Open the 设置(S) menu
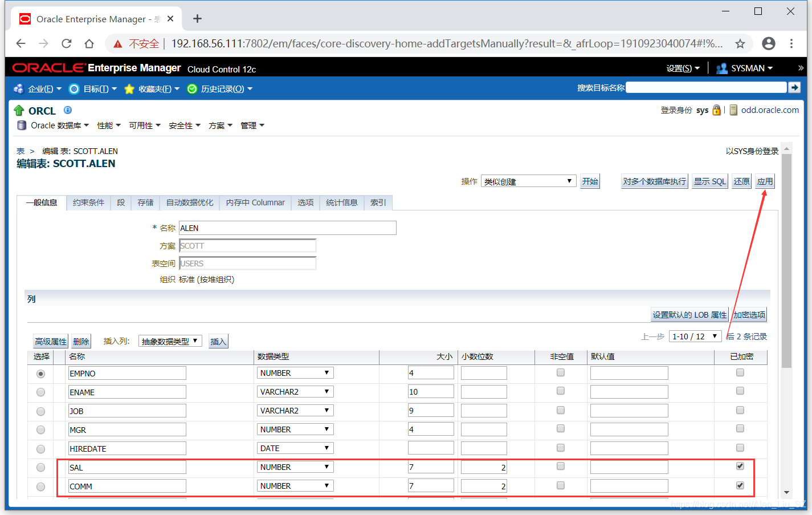812x515 pixels. click(x=683, y=68)
